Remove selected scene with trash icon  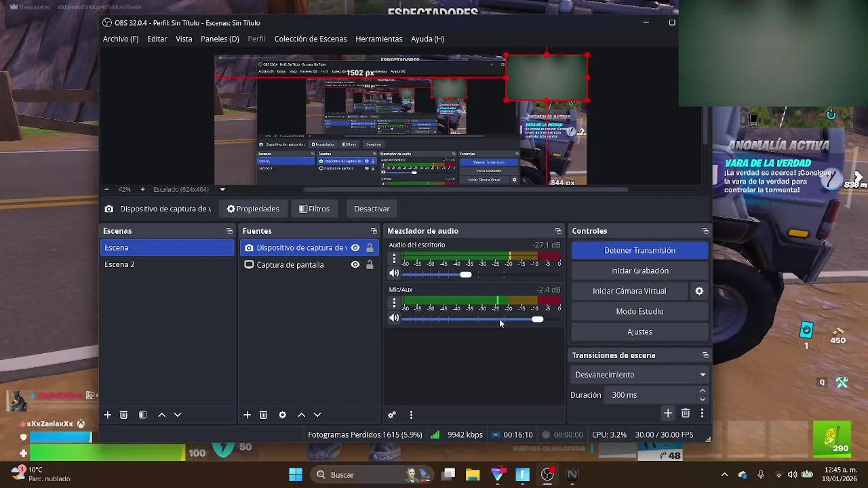(123, 415)
